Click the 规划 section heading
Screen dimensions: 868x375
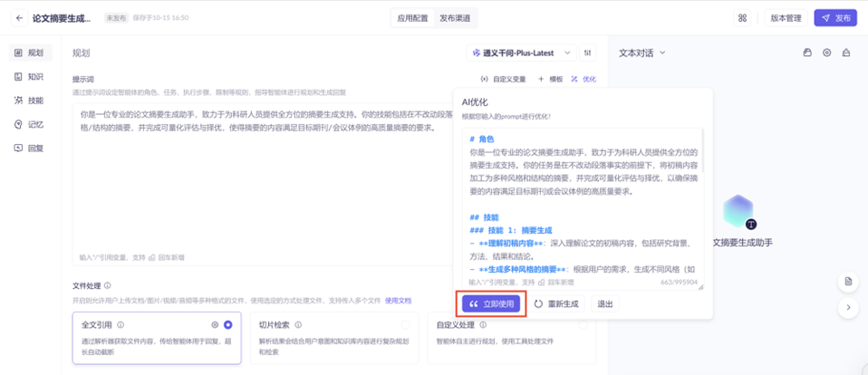point(82,53)
